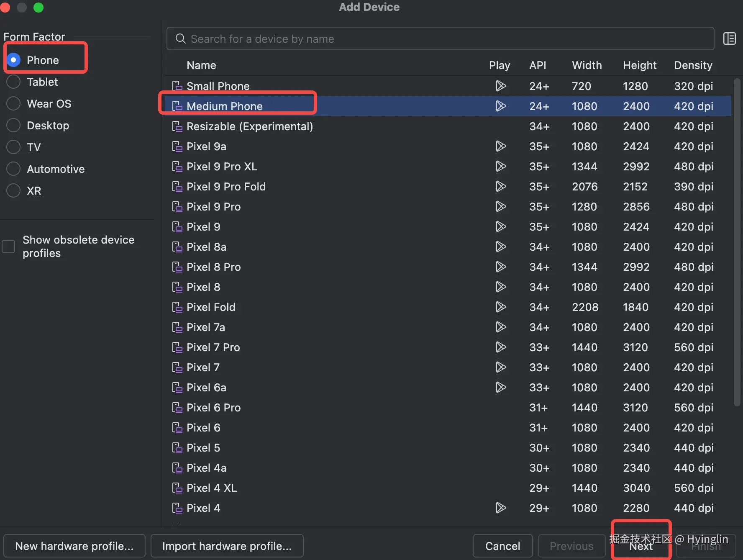Click the device icon beside Pixel 5
Screen dimensions: 743x560
click(177, 447)
